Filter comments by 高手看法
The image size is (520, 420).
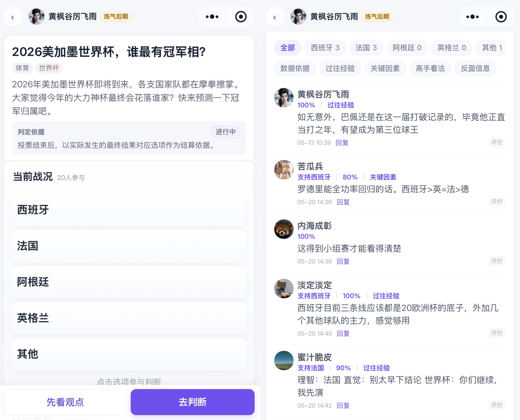pyautogui.click(x=430, y=68)
